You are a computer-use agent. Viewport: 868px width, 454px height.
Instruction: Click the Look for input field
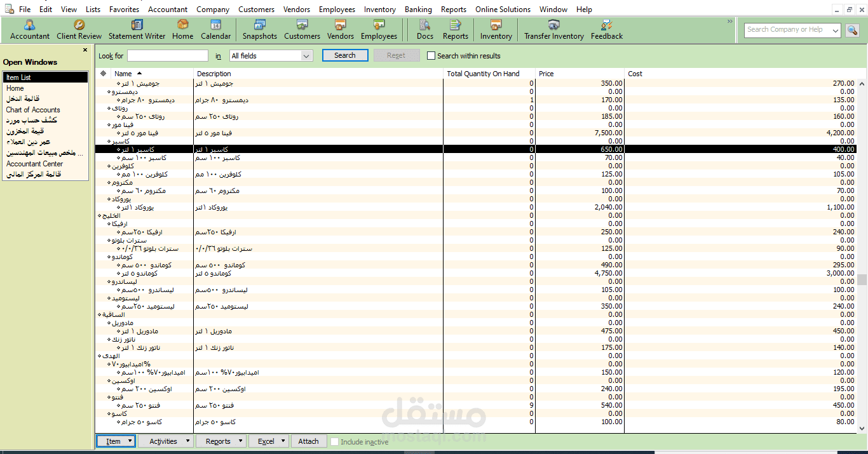[x=168, y=56]
